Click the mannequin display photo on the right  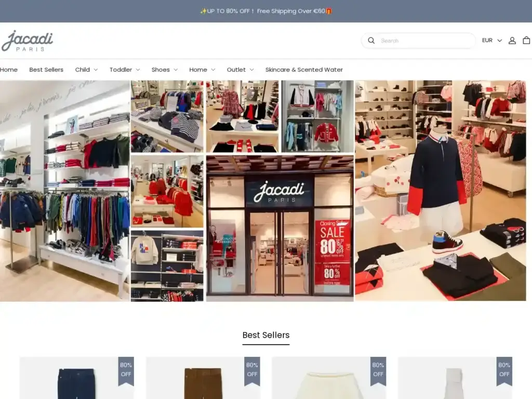point(441,190)
